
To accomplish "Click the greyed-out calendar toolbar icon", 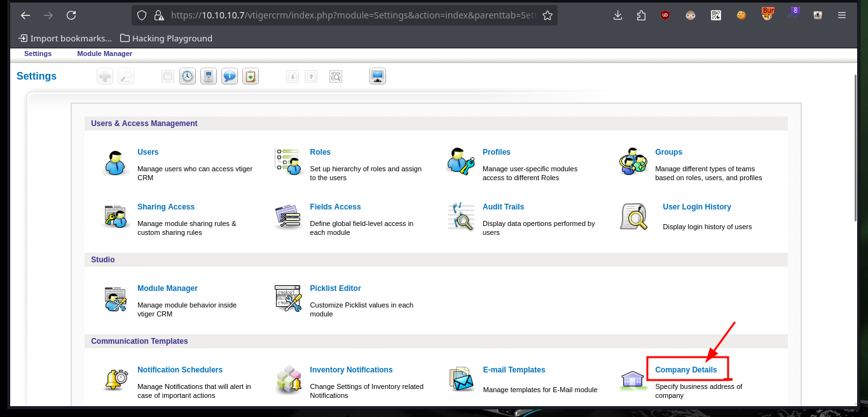I will point(167,76).
